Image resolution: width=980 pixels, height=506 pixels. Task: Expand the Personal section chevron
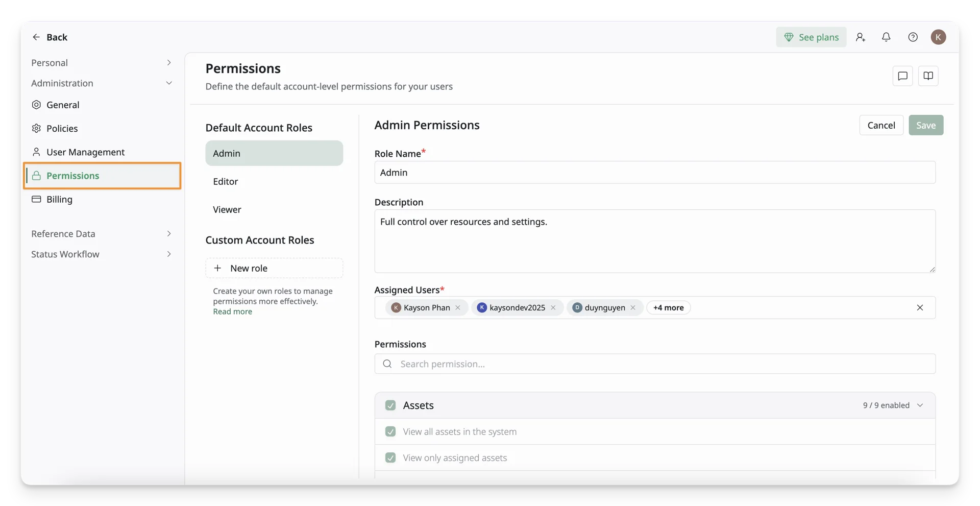point(169,62)
